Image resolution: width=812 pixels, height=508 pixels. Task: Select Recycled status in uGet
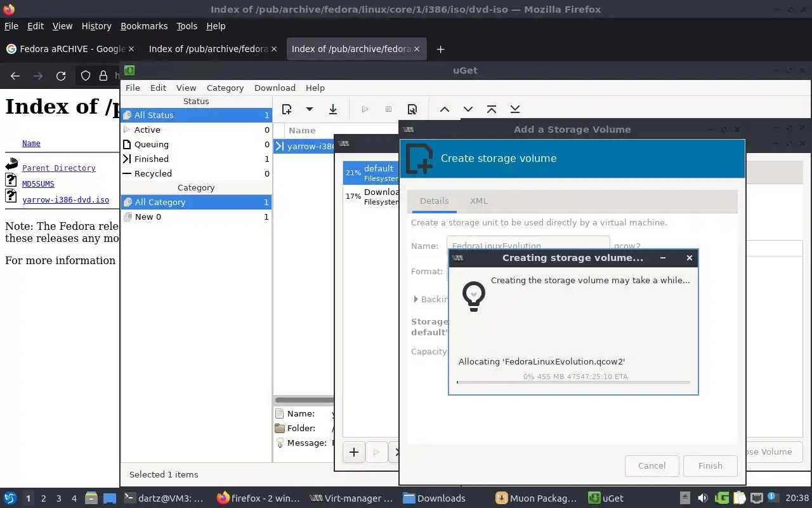click(196, 173)
